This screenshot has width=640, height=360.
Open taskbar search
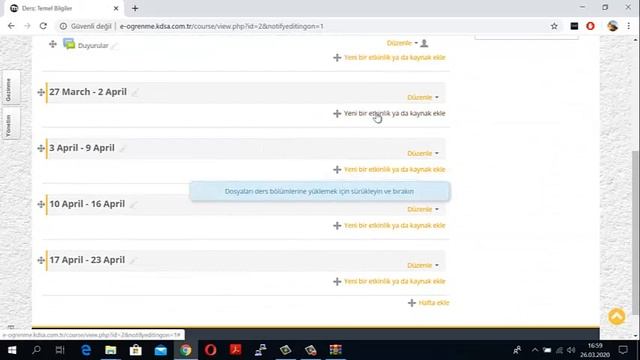[36, 350]
